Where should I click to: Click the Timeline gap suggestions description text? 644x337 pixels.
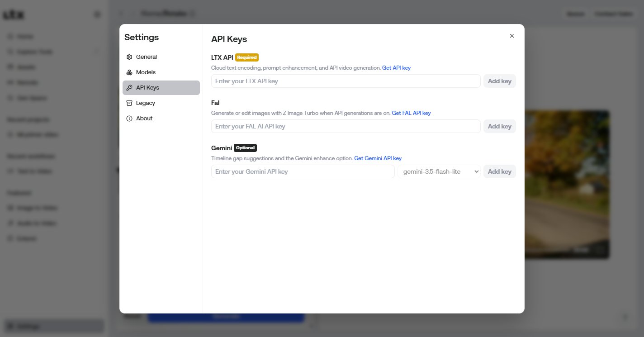[282, 158]
